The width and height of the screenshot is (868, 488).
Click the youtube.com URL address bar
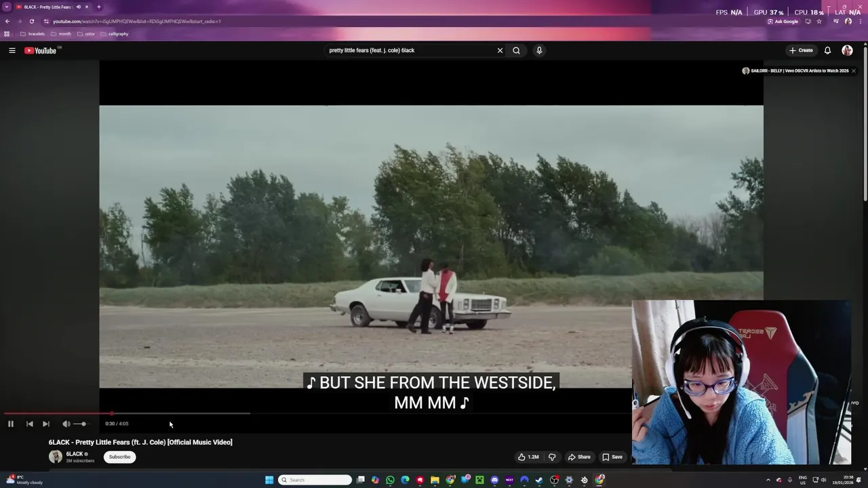137,21
